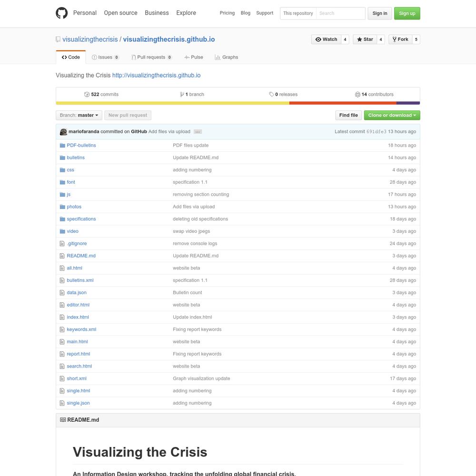Click the file icon next to keywords.xml
The width and height of the screenshot is (476, 476).
click(62, 329)
